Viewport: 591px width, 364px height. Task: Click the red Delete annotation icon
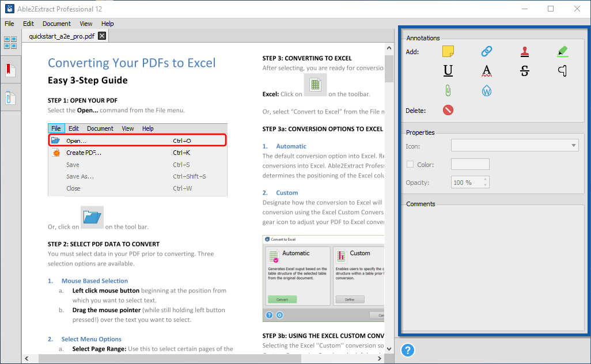pyautogui.click(x=448, y=110)
